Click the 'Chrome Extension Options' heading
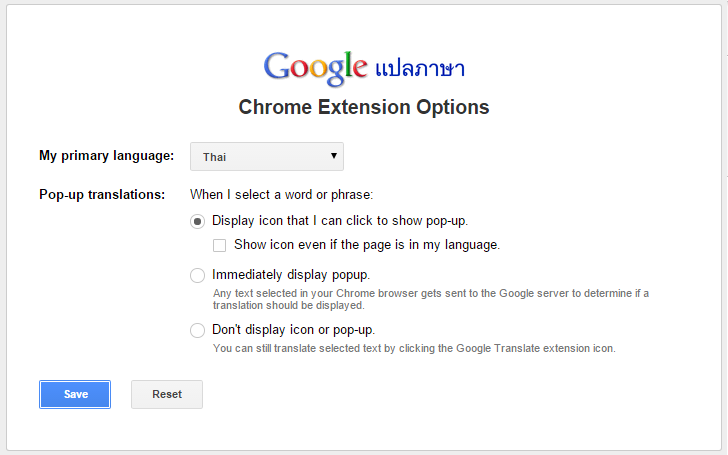728x455 pixels. pyautogui.click(x=364, y=107)
